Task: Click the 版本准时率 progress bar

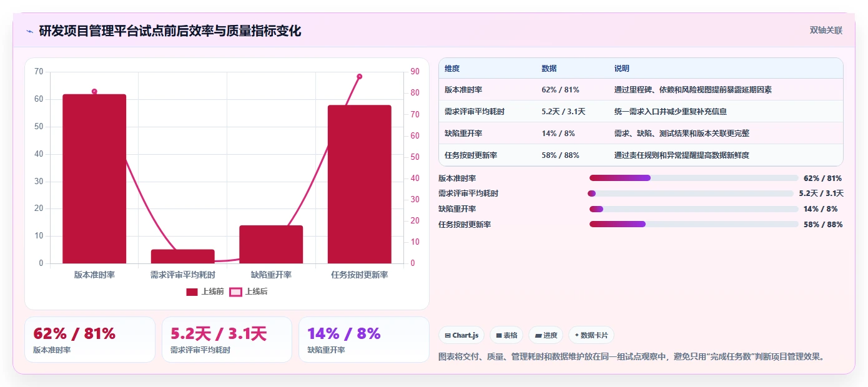Action: click(694, 178)
